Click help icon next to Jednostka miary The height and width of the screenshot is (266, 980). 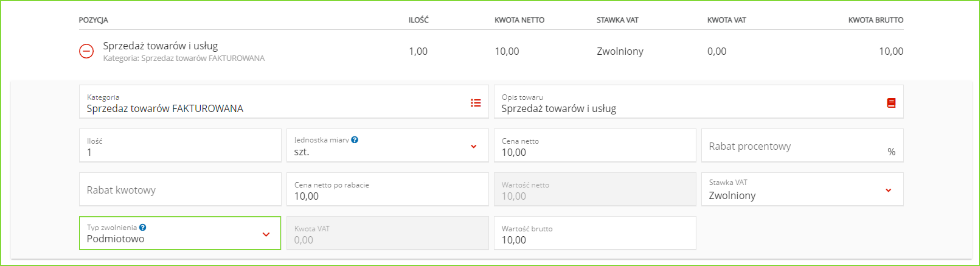355,140
